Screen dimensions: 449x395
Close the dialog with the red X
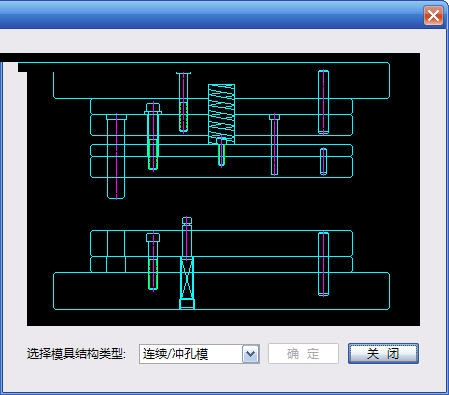click(x=433, y=16)
